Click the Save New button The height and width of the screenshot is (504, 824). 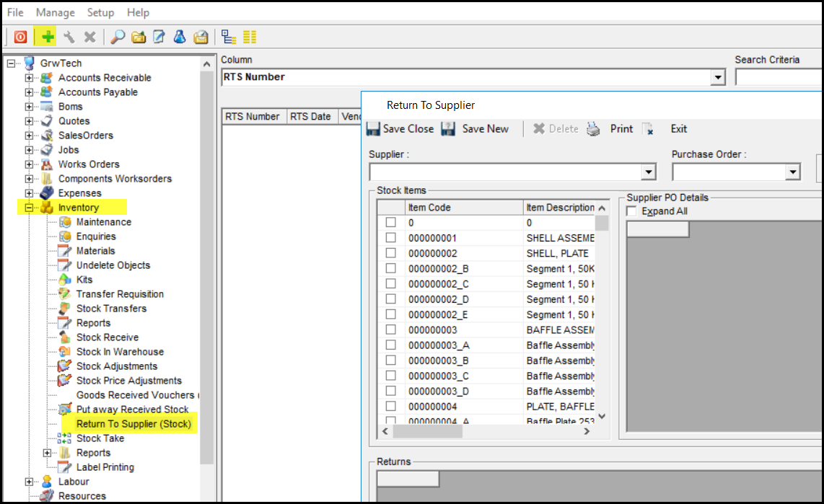485,129
